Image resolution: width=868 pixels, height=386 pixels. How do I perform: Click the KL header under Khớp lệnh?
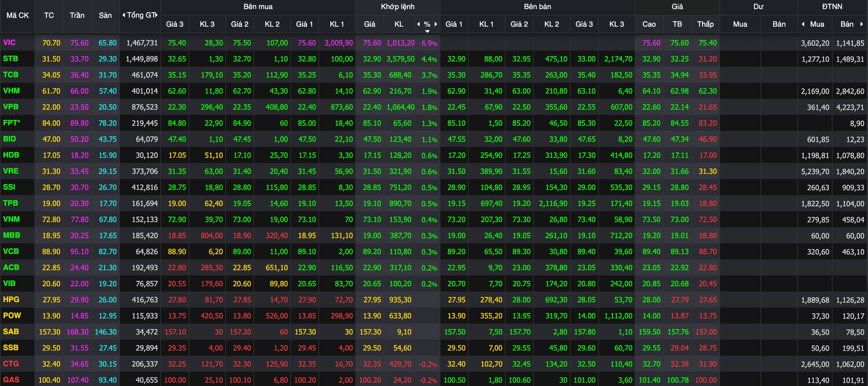click(x=399, y=24)
